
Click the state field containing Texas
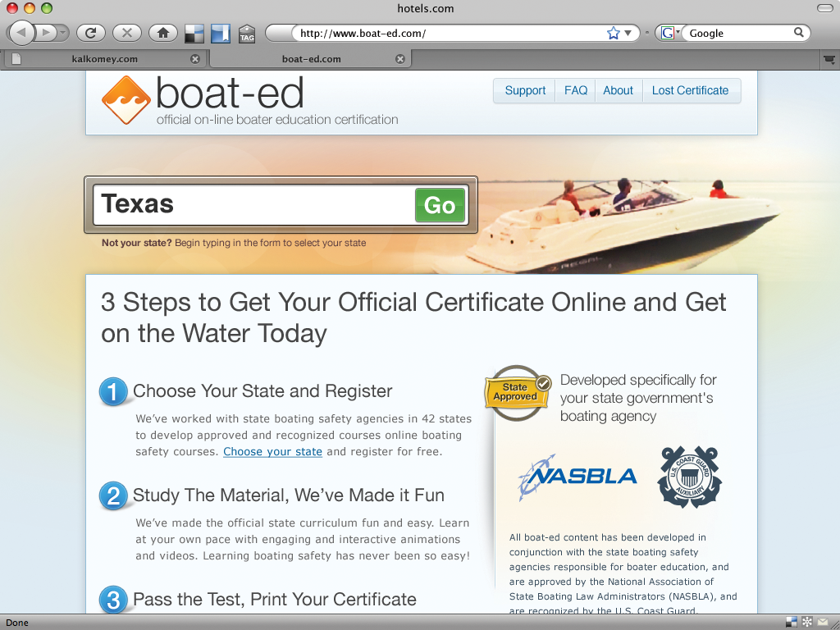pos(254,204)
